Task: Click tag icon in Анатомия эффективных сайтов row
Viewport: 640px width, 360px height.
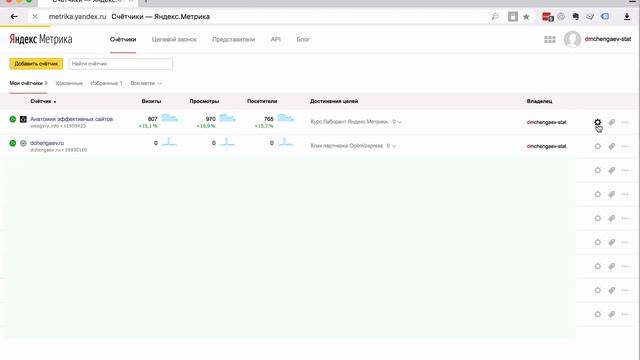Action: point(611,122)
